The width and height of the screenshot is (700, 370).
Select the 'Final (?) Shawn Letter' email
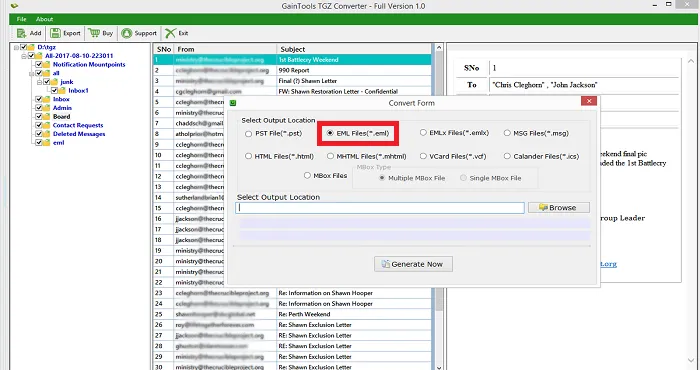pos(293,81)
